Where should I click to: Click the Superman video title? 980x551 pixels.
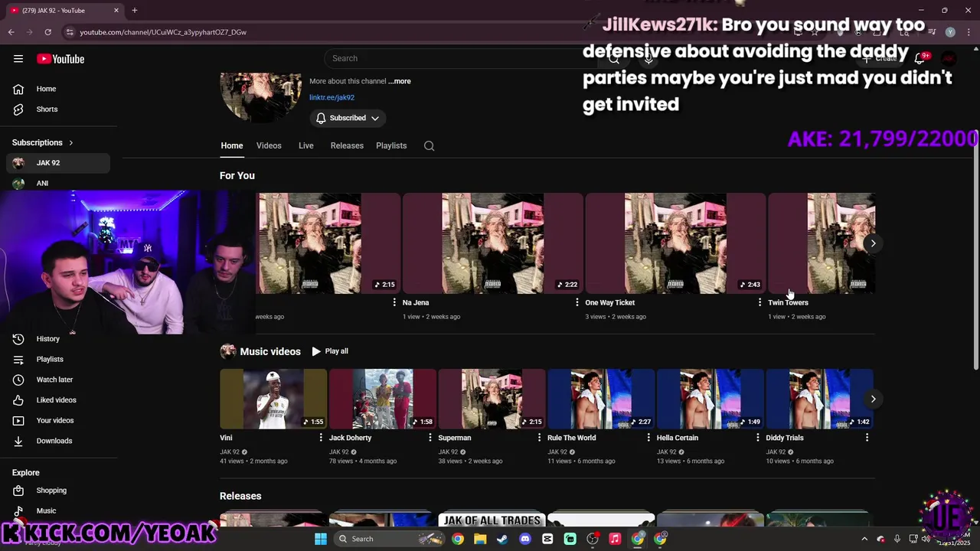coord(455,438)
